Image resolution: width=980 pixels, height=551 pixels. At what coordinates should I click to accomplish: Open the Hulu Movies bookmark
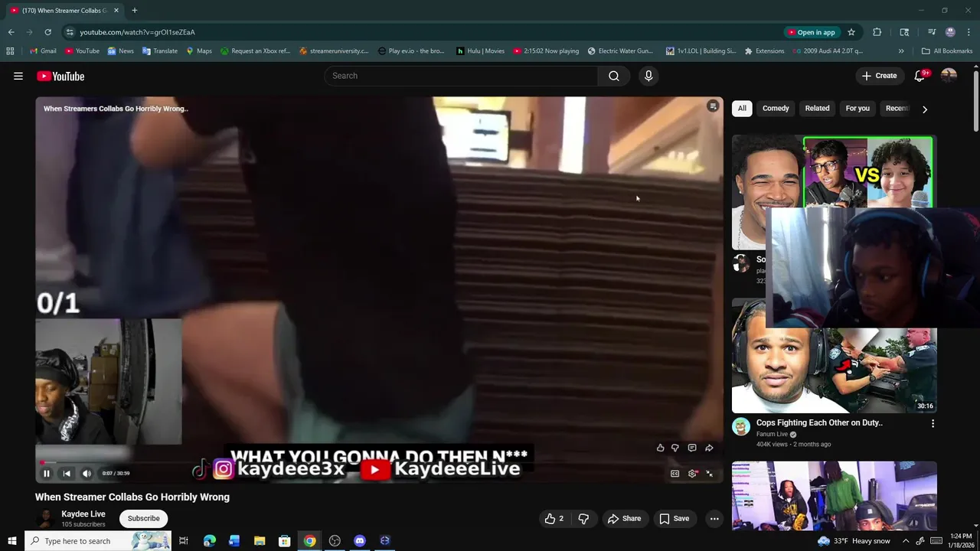tap(480, 51)
